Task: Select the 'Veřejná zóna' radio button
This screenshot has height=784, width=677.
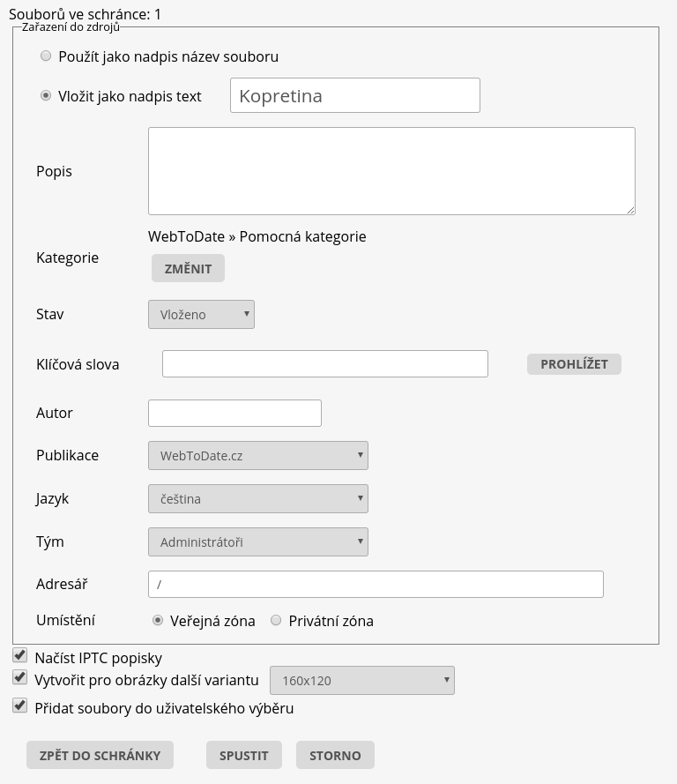Action: pos(158,621)
